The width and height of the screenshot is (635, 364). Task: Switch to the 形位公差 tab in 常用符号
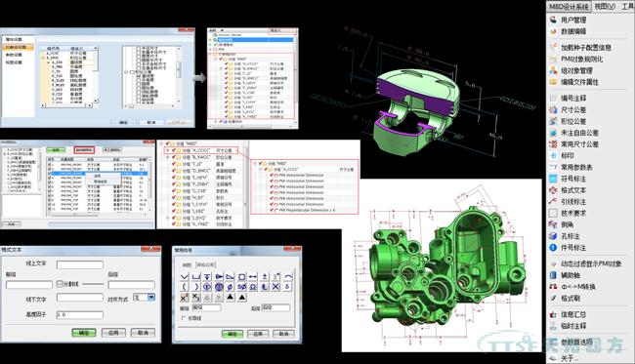coord(205,264)
